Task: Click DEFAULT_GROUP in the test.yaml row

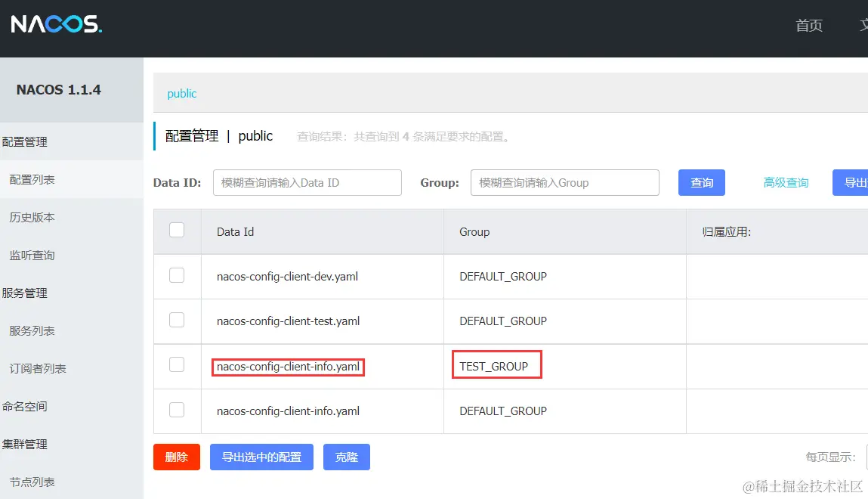Action: tap(503, 321)
